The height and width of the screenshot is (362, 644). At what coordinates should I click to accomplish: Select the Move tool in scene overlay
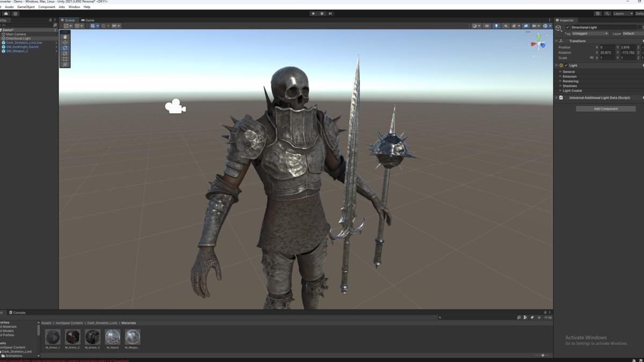click(65, 42)
